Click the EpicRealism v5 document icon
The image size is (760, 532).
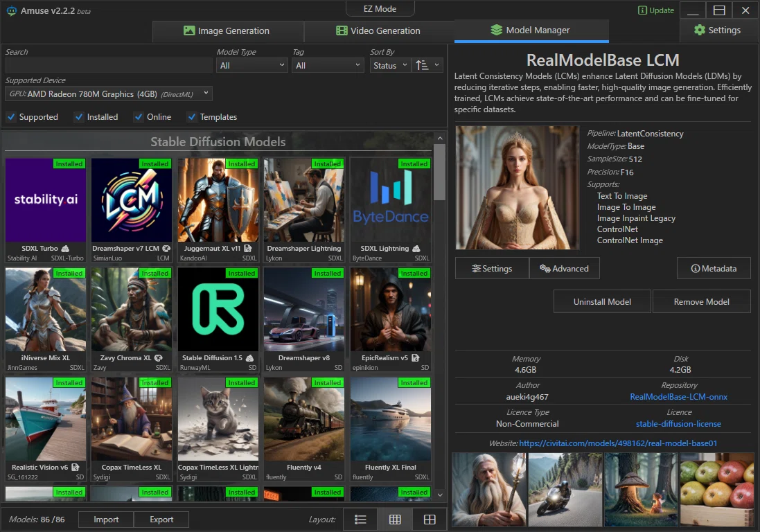point(416,358)
